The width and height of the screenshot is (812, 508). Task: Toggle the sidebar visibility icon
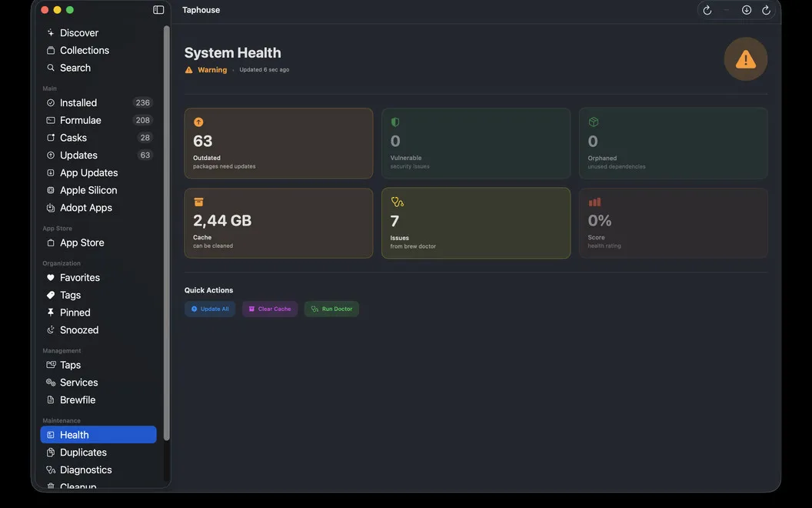(158, 10)
